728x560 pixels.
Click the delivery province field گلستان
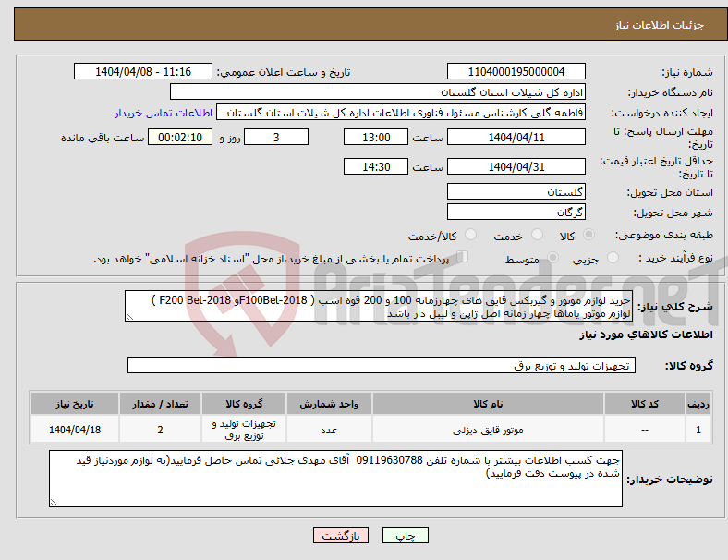(x=516, y=191)
